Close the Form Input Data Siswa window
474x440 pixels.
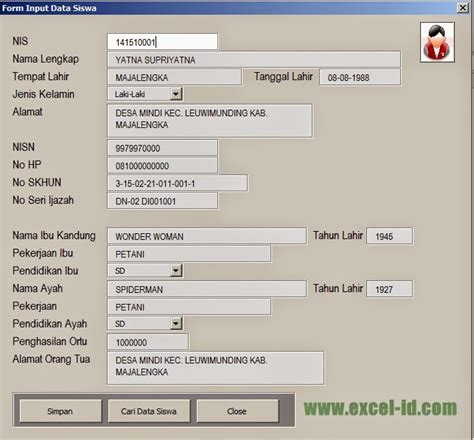[463, 8]
